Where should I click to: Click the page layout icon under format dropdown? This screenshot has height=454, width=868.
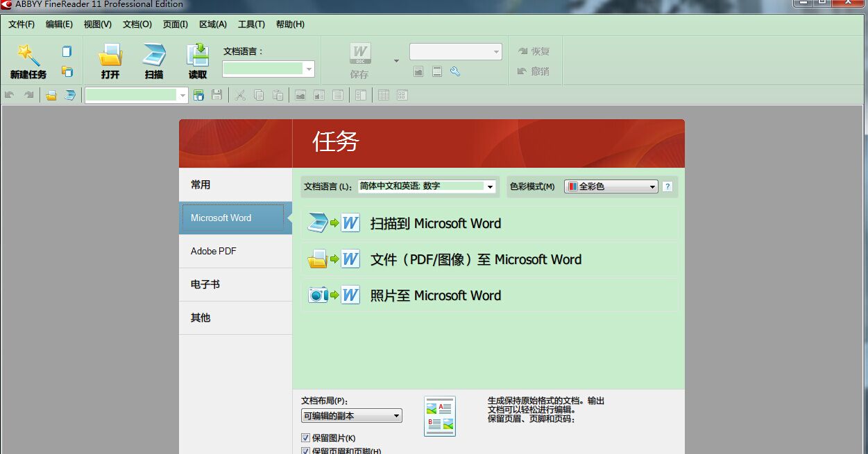[437, 71]
